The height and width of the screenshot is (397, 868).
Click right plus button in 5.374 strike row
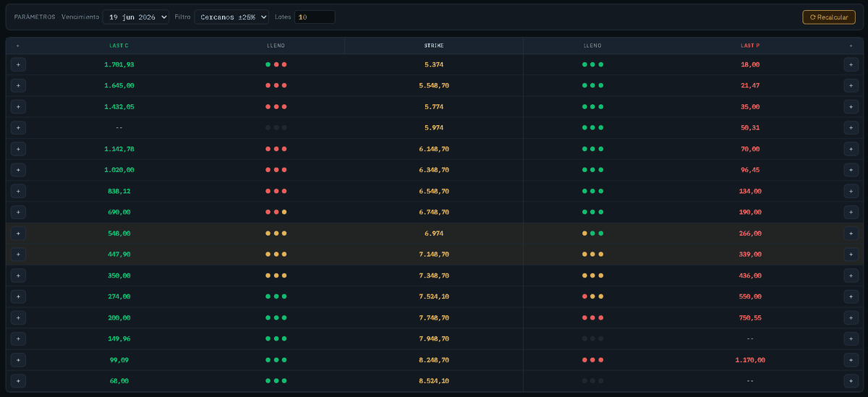850,64
